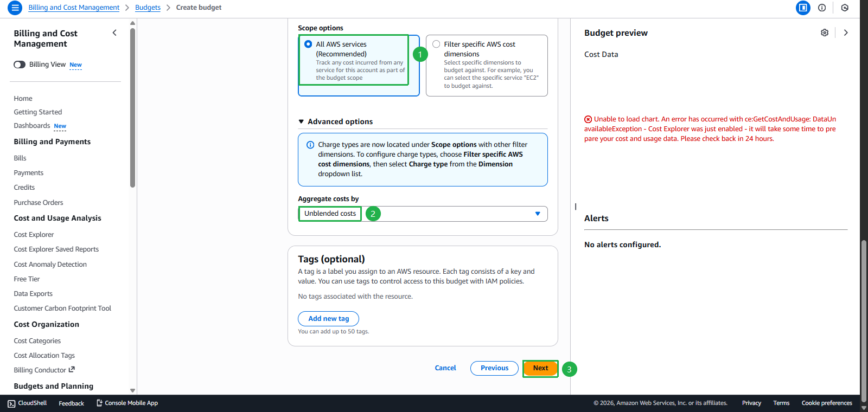Collapse the left navigation sidebar

pos(114,33)
